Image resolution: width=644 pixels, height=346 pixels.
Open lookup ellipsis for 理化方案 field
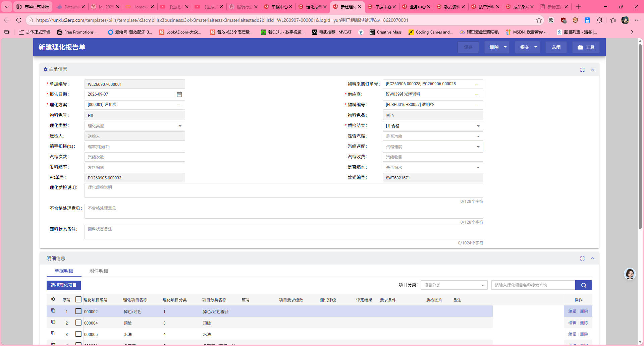[x=179, y=105]
